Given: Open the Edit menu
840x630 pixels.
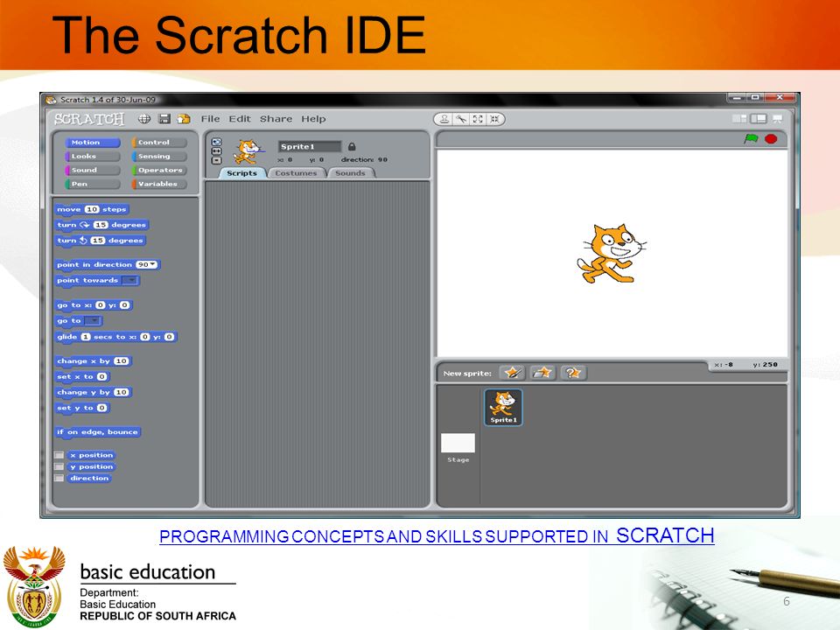Looking at the screenshot, I should point(240,119).
